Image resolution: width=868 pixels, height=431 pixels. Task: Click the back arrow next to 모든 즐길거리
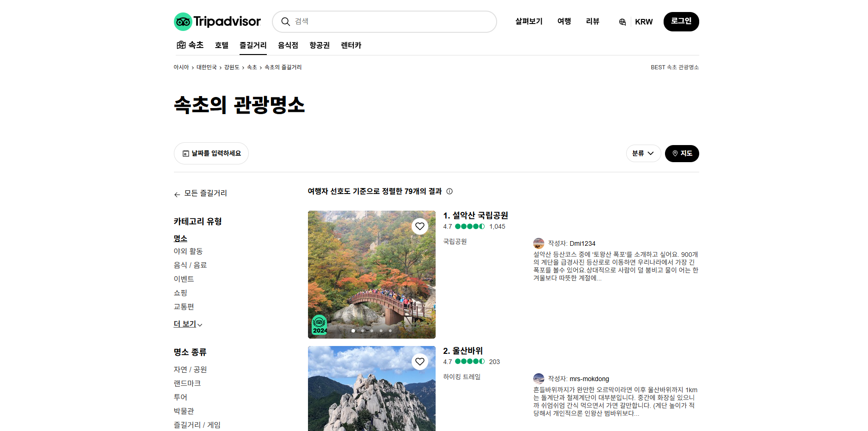tap(177, 194)
